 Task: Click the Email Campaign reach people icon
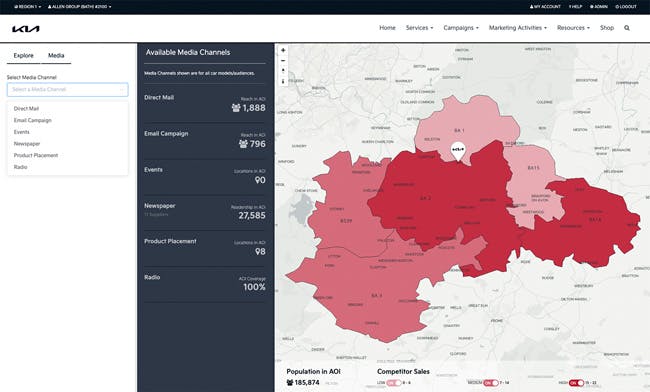(243, 144)
